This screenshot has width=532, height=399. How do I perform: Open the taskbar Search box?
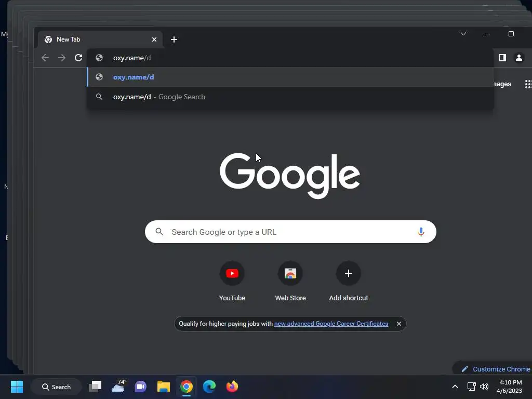(56, 387)
